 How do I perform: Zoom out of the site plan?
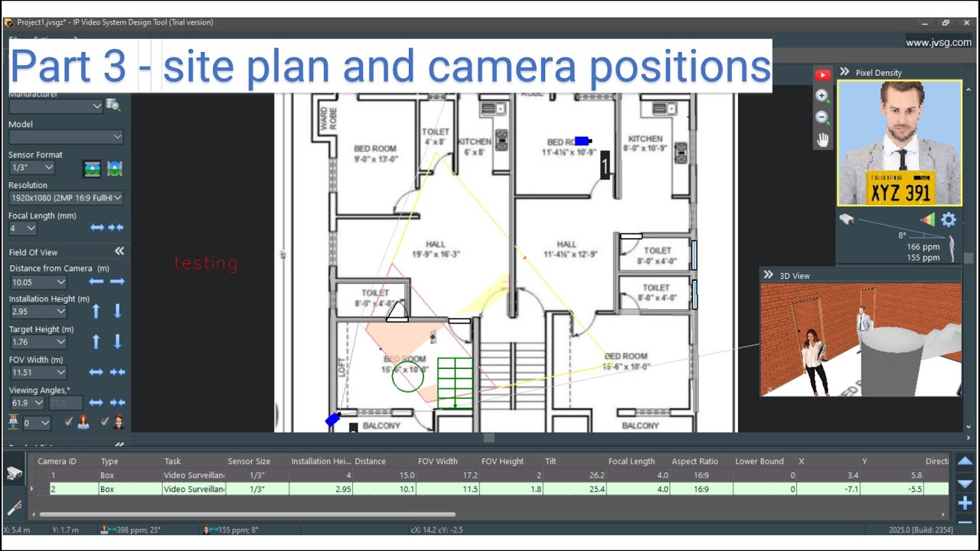(822, 117)
